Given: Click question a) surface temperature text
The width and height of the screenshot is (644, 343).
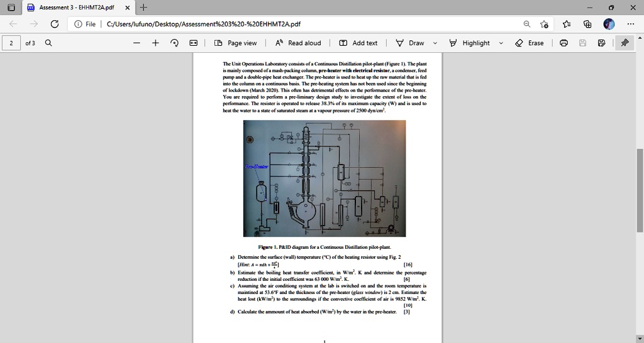Looking at the screenshot, I should (319, 257).
